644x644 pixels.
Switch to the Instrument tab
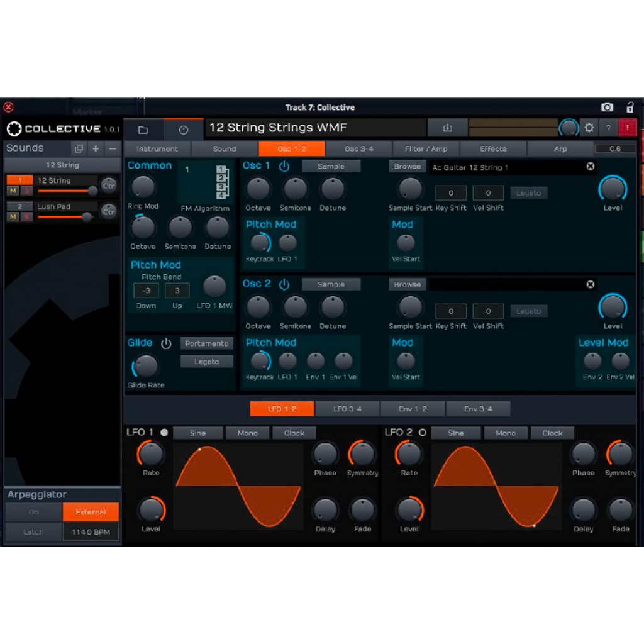click(157, 148)
